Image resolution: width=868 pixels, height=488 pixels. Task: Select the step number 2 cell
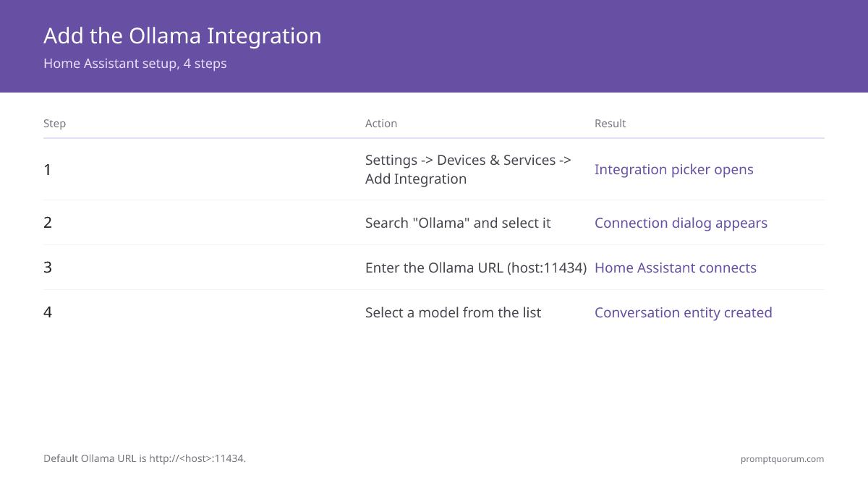[48, 223]
